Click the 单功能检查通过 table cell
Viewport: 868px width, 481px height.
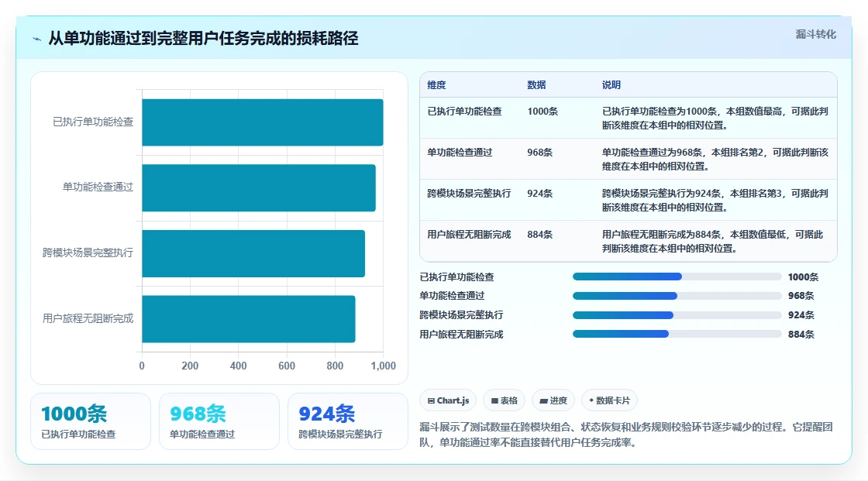click(x=460, y=153)
